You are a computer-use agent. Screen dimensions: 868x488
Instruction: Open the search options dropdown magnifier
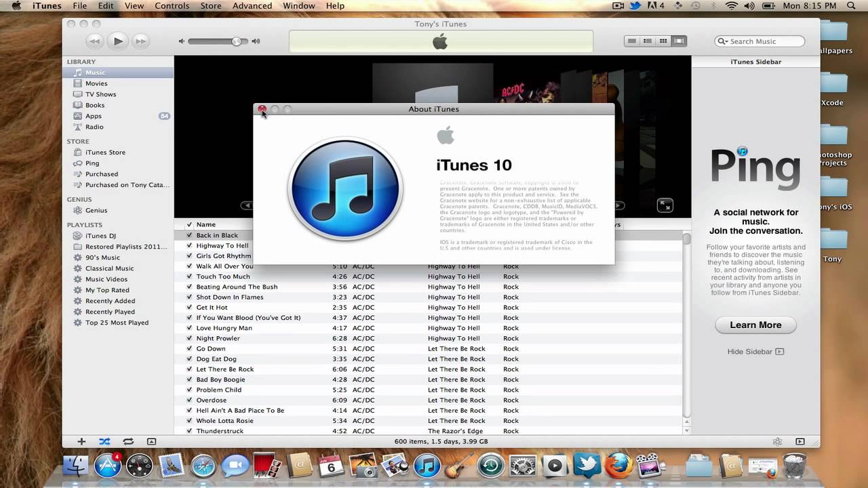coord(723,41)
